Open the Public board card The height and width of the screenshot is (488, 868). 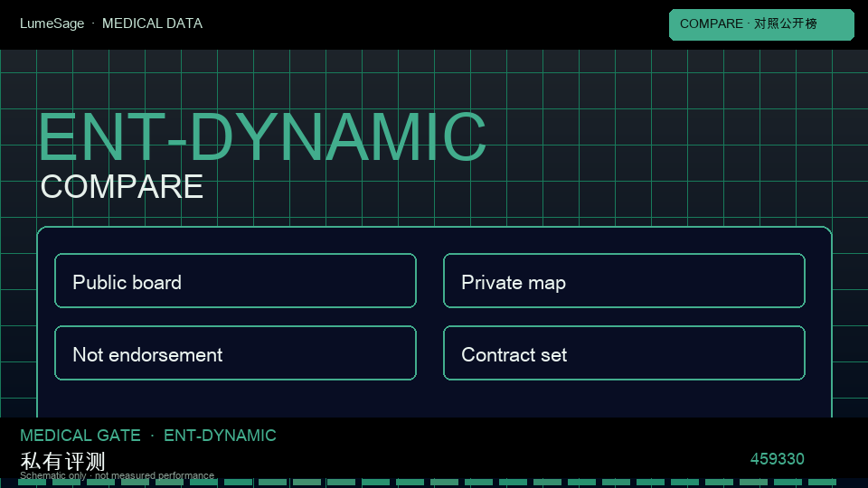[235, 280]
